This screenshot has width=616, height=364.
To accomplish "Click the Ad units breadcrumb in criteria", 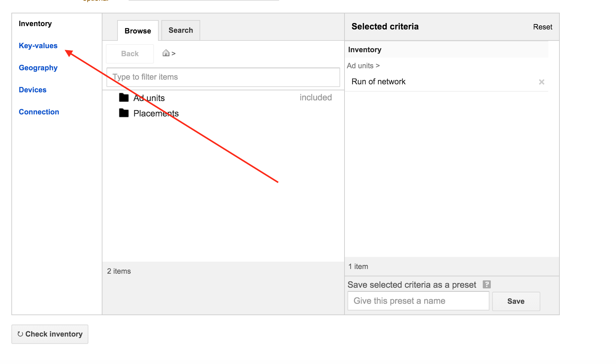I will point(360,66).
